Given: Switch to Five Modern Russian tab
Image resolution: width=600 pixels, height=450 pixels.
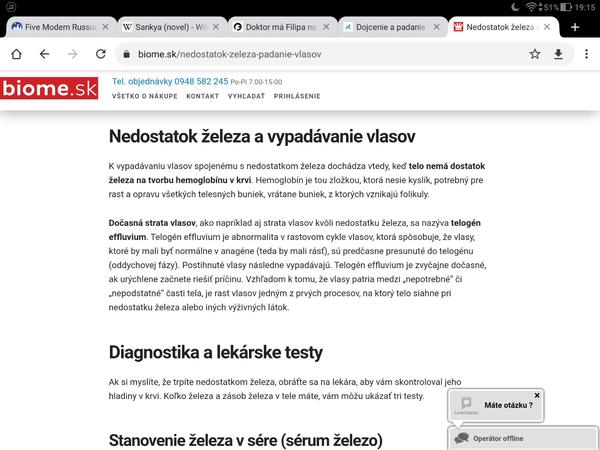Looking at the screenshot, I should [x=55, y=26].
